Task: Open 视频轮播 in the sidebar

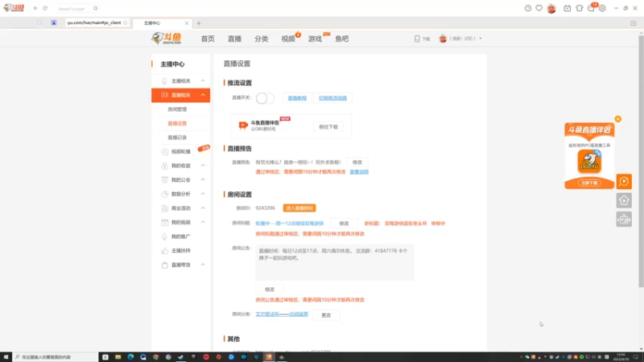Action: (x=180, y=151)
